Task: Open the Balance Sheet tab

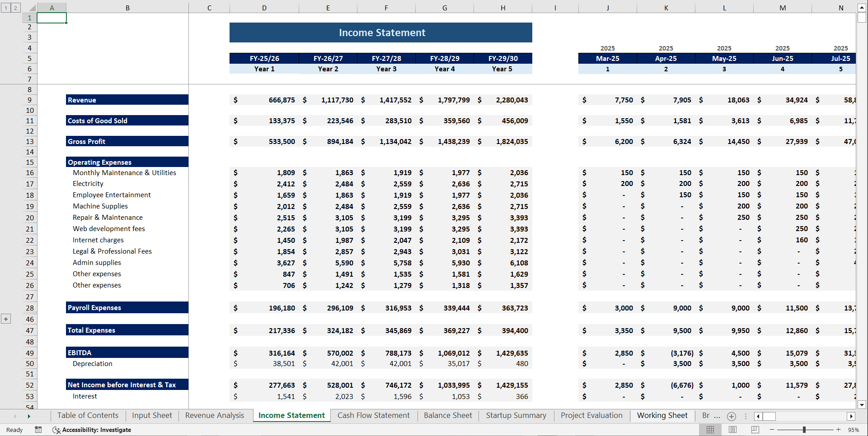Action: click(x=447, y=415)
